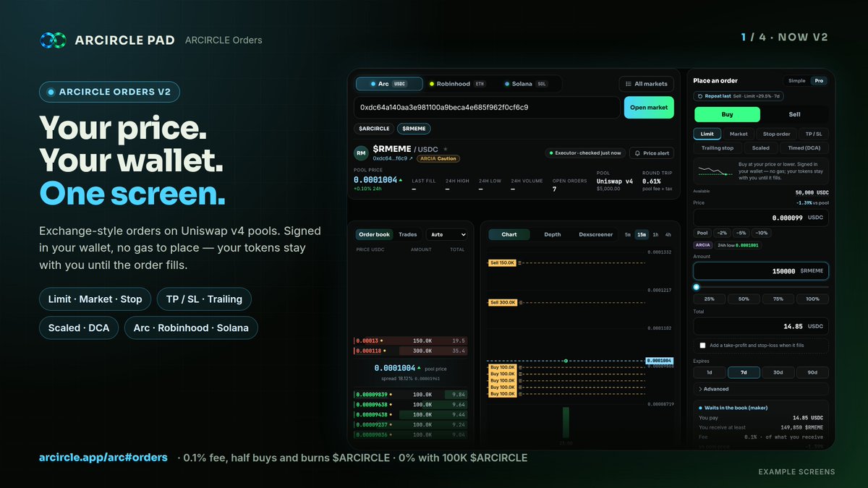Click the limit order illustration chart thumbnail
Viewport: 868px width, 488px height.
(x=714, y=172)
